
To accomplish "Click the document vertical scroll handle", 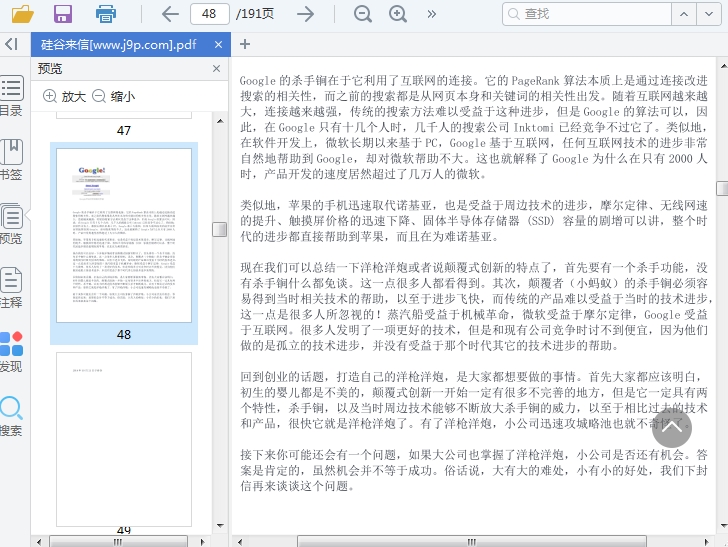I will (x=722, y=189).
